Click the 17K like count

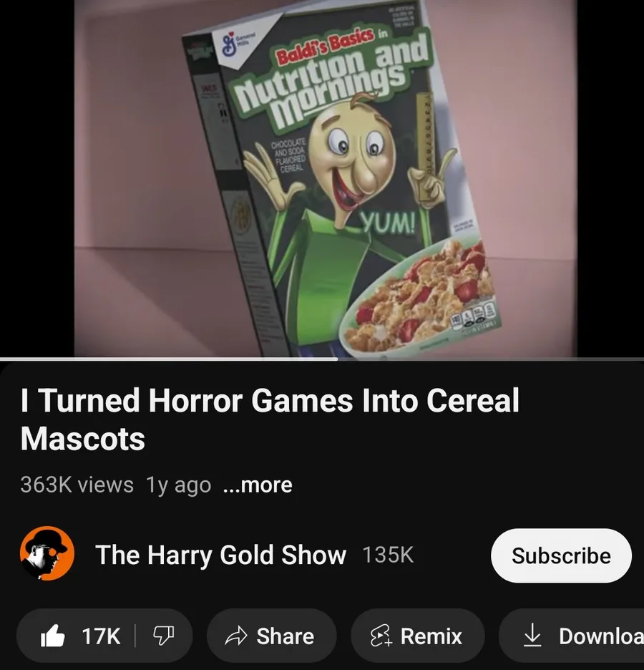101,636
